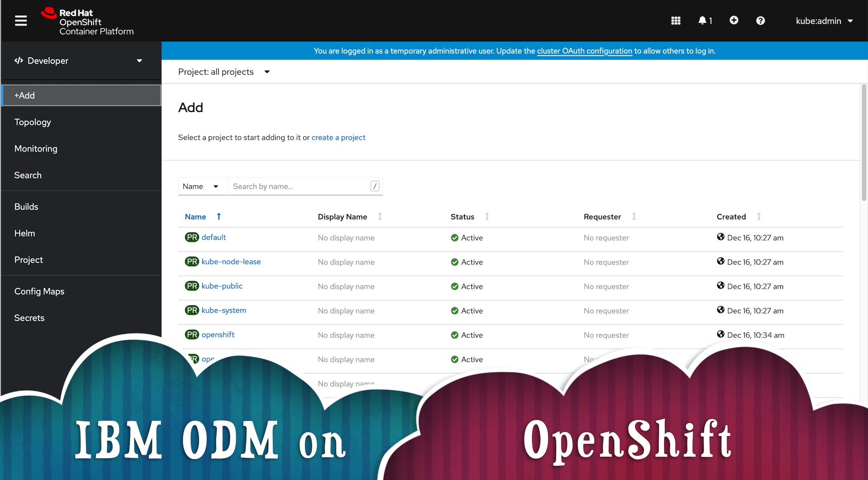
Task: Open the kube:admin user menu
Action: coord(824,21)
